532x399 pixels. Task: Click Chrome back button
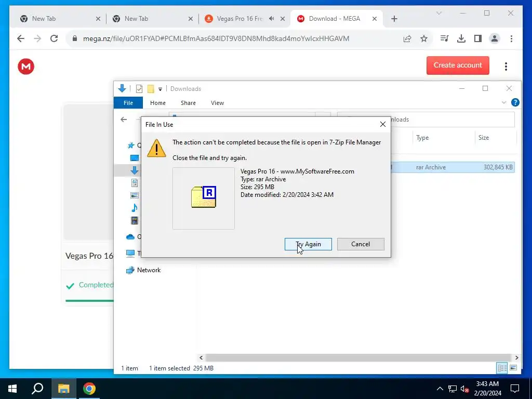click(x=21, y=38)
